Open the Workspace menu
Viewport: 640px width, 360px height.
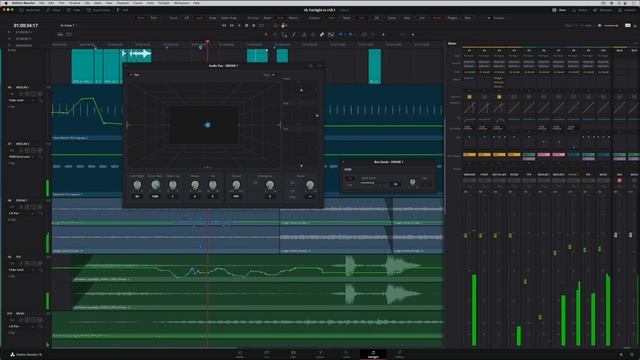pyautogui.click(x=182, y=3)
